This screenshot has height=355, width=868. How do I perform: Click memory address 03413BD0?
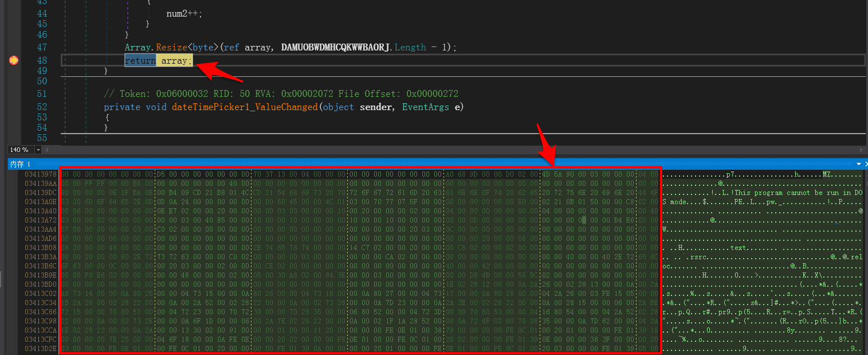(41, 284)
